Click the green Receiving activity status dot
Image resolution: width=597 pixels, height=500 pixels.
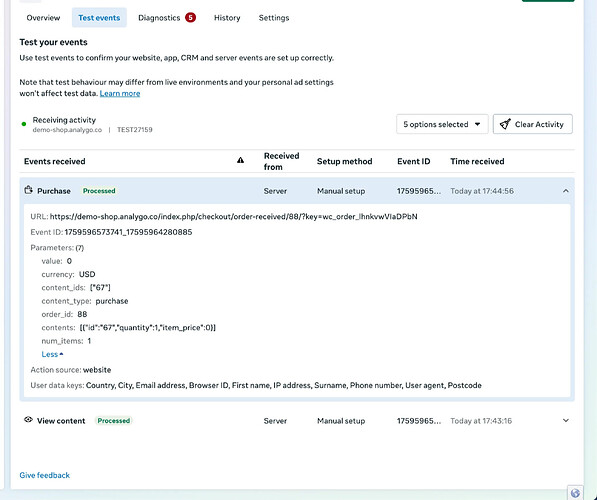pyautogui.click(x=24, y=124)
